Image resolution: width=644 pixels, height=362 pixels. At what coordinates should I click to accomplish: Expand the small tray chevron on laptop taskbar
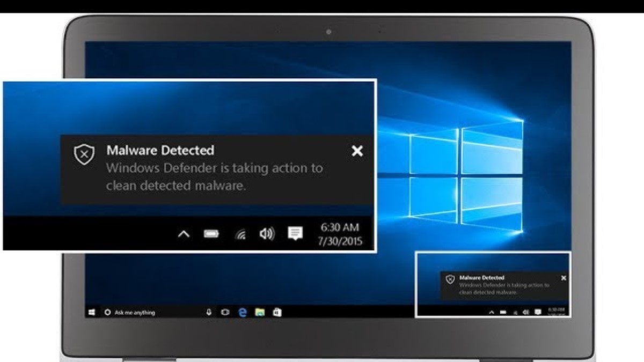point(492,312)
